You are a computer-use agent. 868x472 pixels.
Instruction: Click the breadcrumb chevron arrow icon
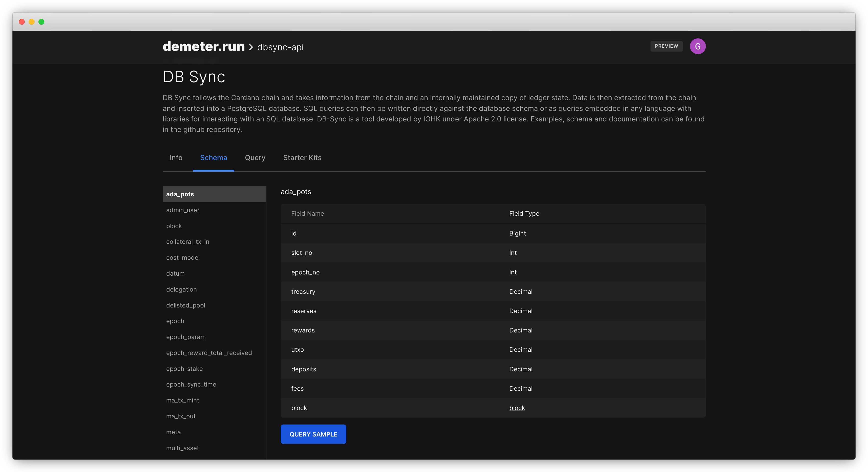[251, 47]
